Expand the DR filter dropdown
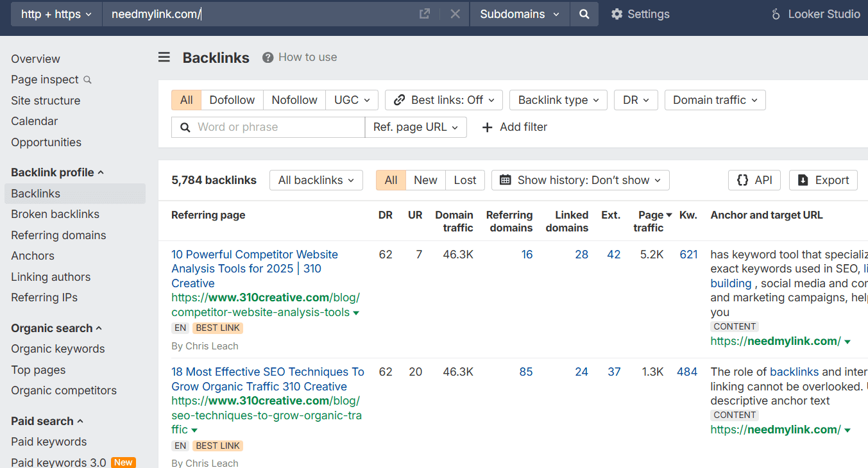This screenshot has height=468, width=868. [x=636, y=100]
